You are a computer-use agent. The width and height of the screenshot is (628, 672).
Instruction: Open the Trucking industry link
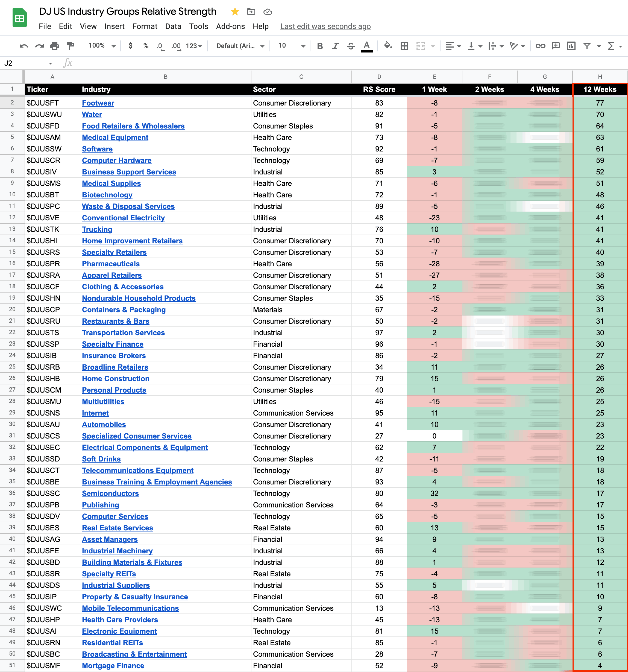click(x=97, y=230)
